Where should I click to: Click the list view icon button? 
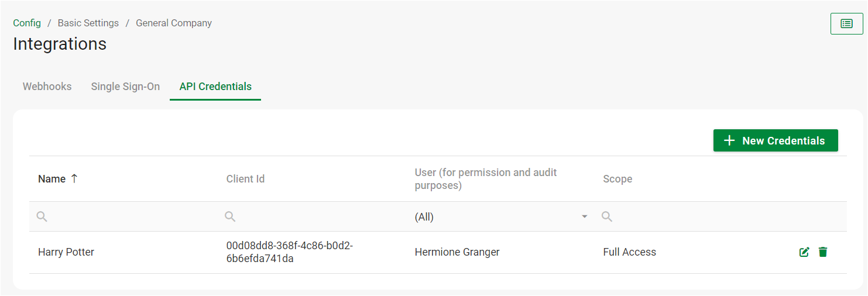click(846, 23)
